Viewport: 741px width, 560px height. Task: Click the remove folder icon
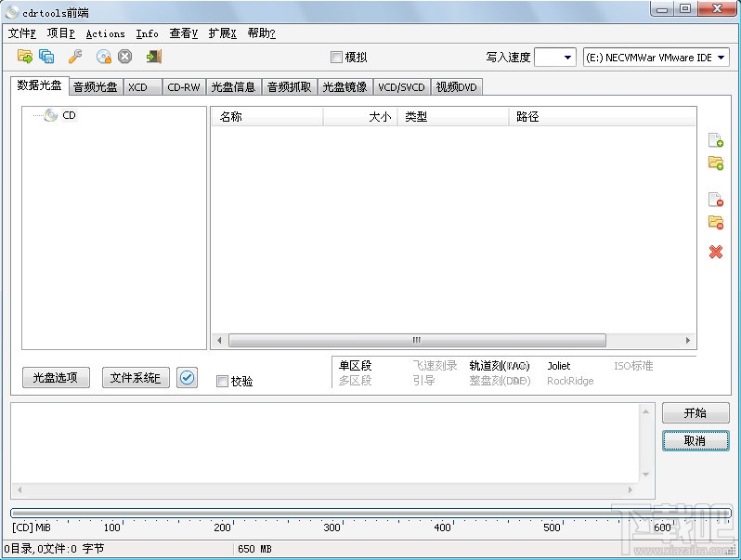click(x=716, y=222)
